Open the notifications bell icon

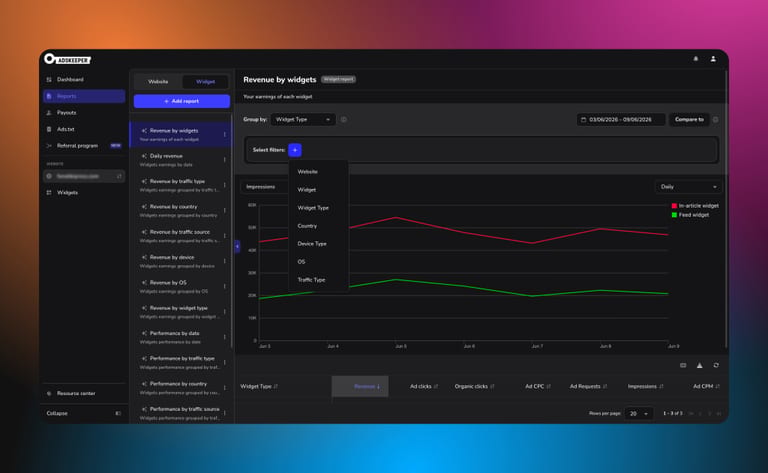(696, 59)
